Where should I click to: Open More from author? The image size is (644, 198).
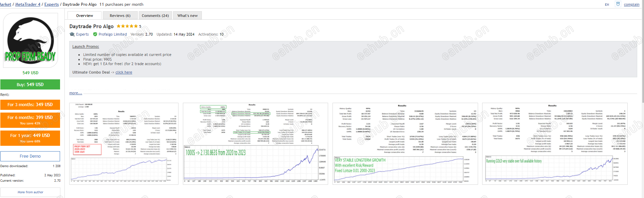click(30, 192)
